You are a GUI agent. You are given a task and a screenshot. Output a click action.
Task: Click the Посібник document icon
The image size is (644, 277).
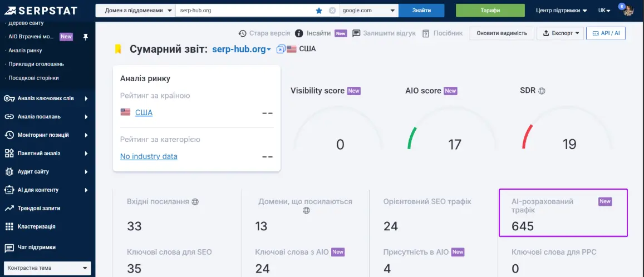pos(426,33)
